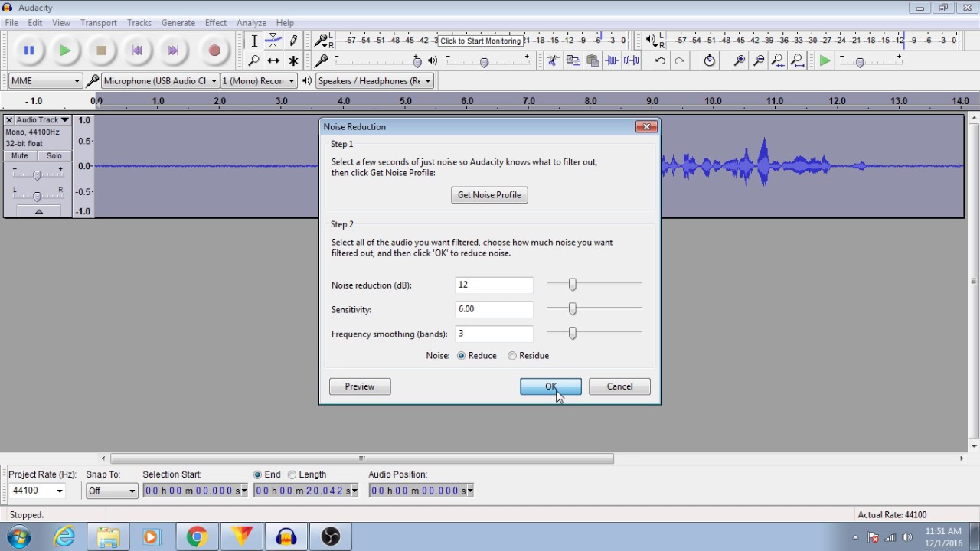Viewport: 980px width, 551px height.
Task: Select the Draw pencil tool
Action: [293, 41]
